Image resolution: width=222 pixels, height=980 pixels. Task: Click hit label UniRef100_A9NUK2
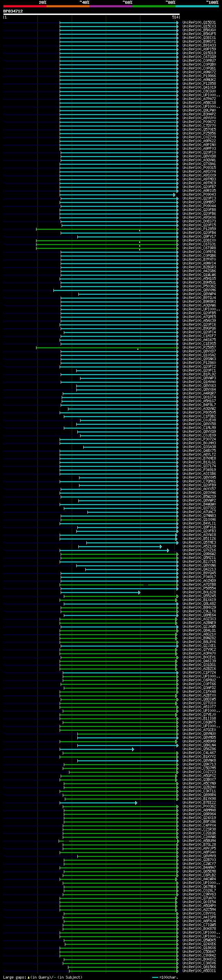199,80
